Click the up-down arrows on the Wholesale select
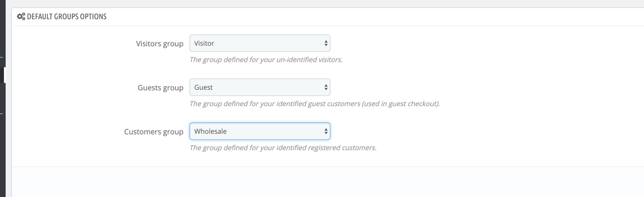Screen dimensions: 644x197 click(x=326, y=131)
